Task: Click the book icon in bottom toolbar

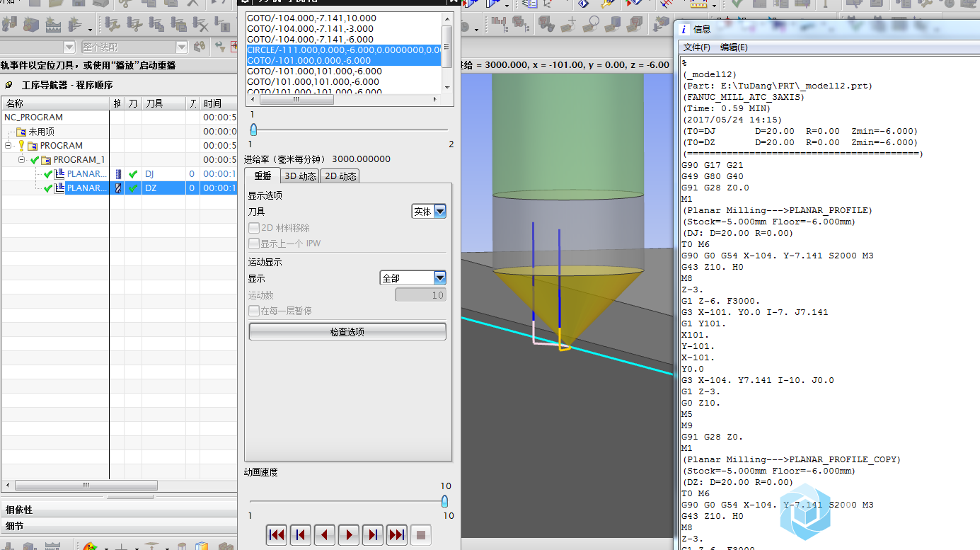Action: point(202,546)
